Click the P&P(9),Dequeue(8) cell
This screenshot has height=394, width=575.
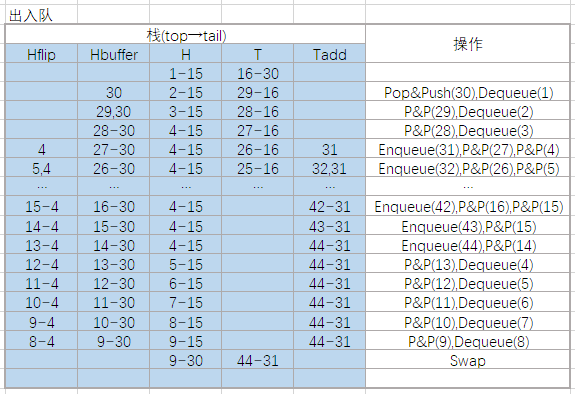(468, 341)
